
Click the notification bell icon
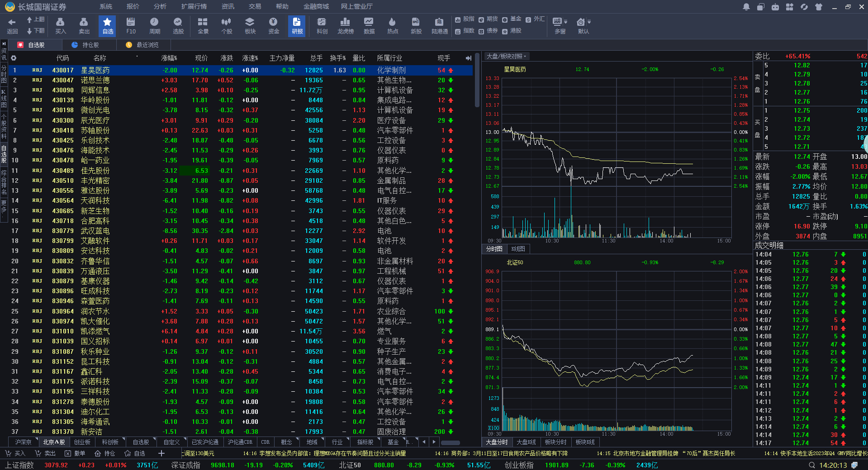coord(746,7)
